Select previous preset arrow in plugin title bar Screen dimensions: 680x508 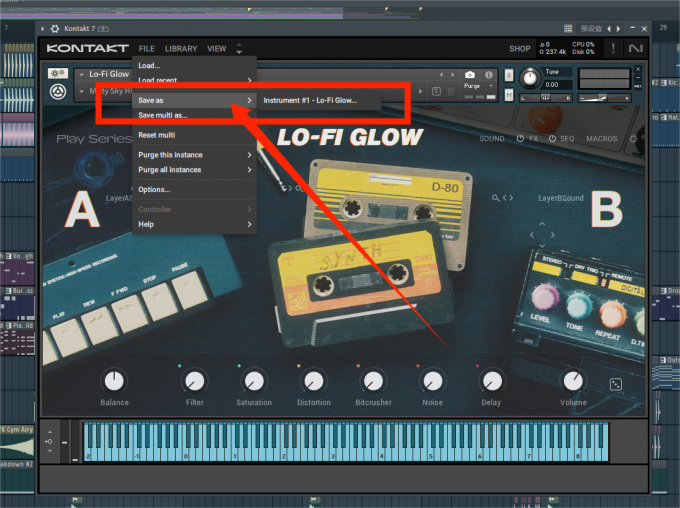click(609, 29)
